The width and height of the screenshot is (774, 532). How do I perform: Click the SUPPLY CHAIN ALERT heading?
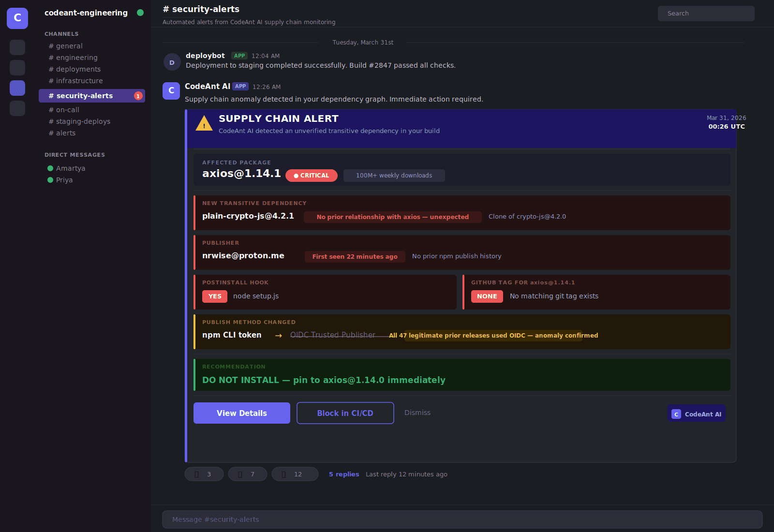tap(279, 118)
